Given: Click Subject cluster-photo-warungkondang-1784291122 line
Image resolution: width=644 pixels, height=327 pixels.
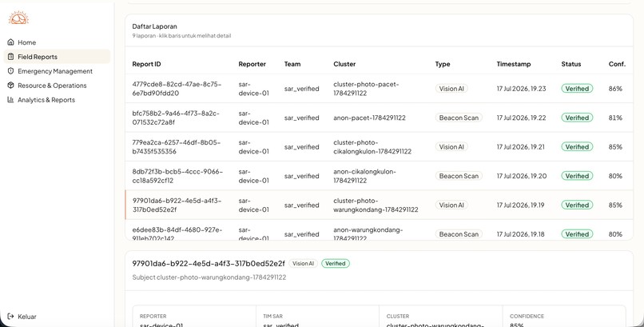Looking at the screenshot, I should 209,277.
